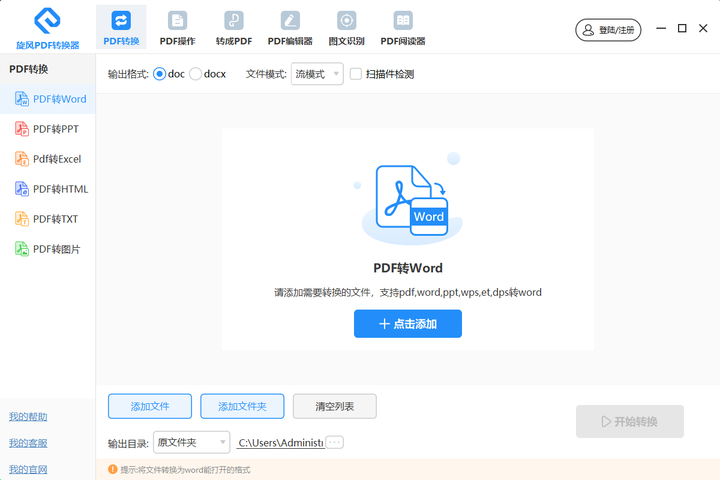This screenshot has height=480, width=720.
Task: Click the PDF转HTML sidebar file icon
Action: [22, 189]
